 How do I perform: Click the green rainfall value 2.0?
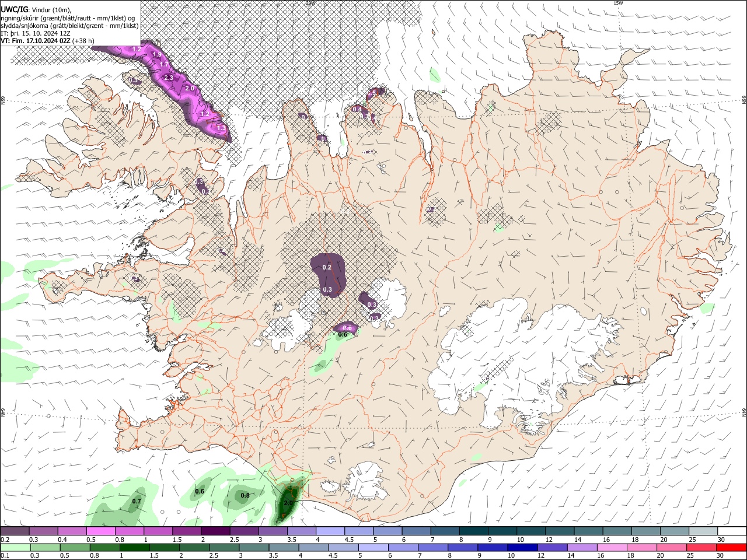coord(288,503)
